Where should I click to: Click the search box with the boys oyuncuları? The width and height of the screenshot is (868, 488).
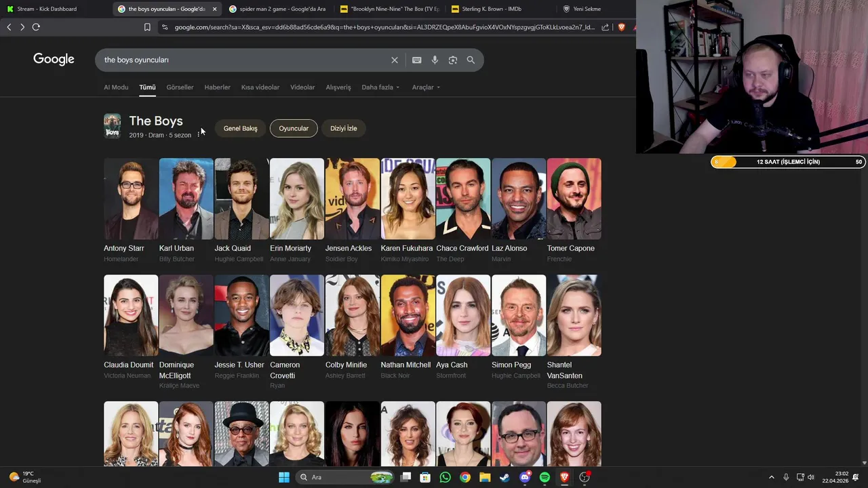point(244,60)
